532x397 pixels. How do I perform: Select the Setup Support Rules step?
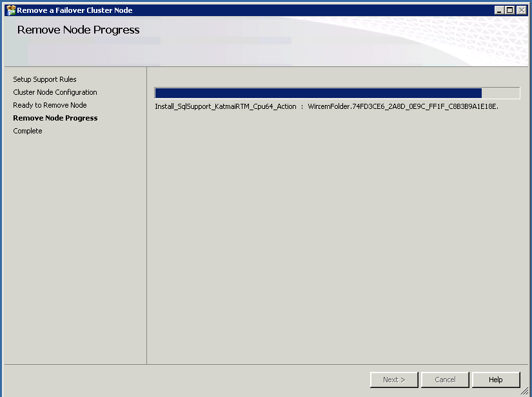[x=44, y=79]
